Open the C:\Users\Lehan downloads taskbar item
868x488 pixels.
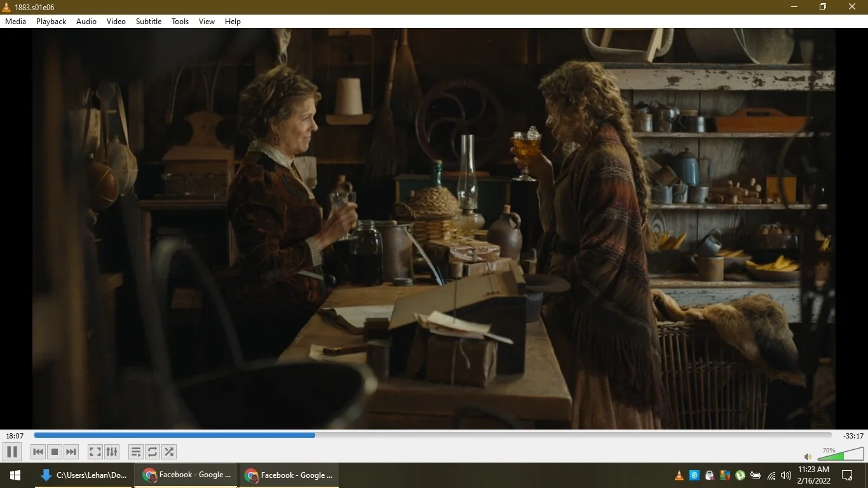84,475
